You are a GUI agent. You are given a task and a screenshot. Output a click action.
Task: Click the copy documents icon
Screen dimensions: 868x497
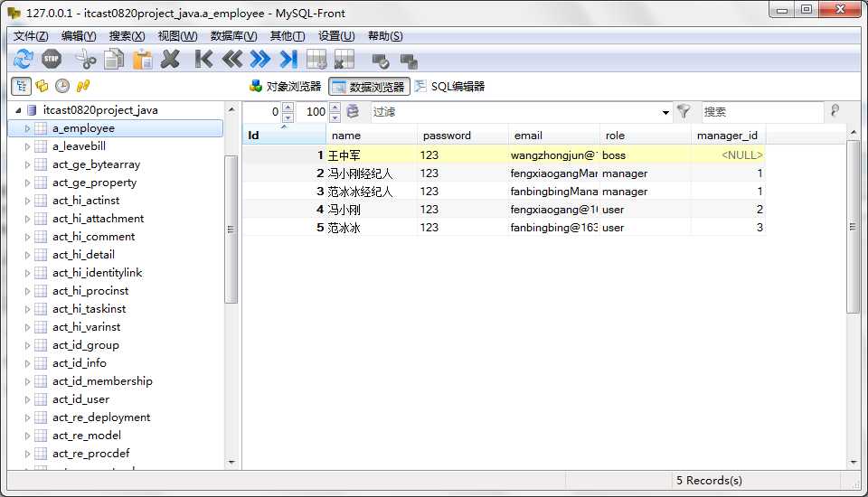click(114, 59)
